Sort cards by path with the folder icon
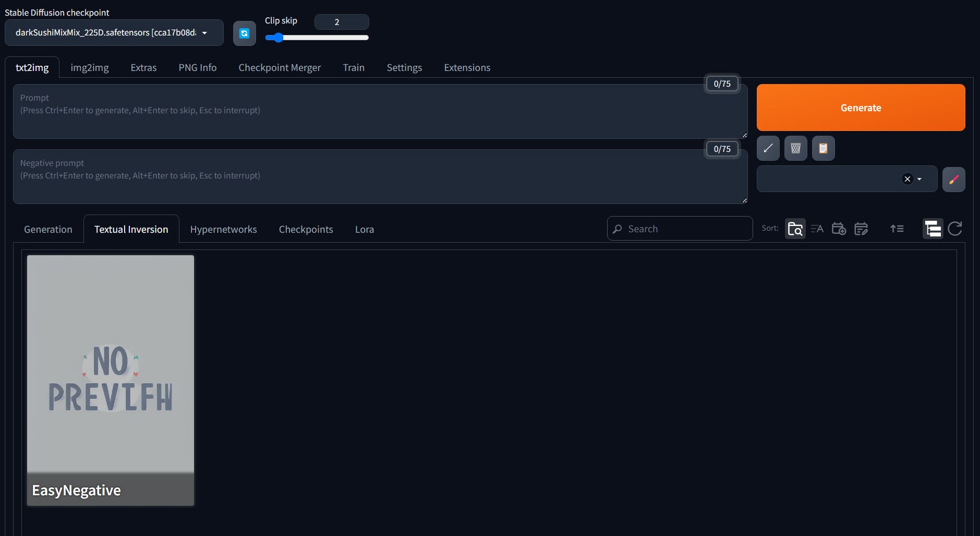980x536 pixels. [x=795, y=229]
